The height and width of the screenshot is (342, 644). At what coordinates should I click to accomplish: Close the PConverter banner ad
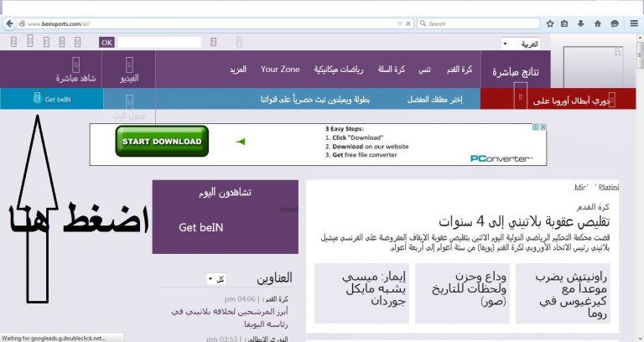pyautogui.click(x=543, y=127)
